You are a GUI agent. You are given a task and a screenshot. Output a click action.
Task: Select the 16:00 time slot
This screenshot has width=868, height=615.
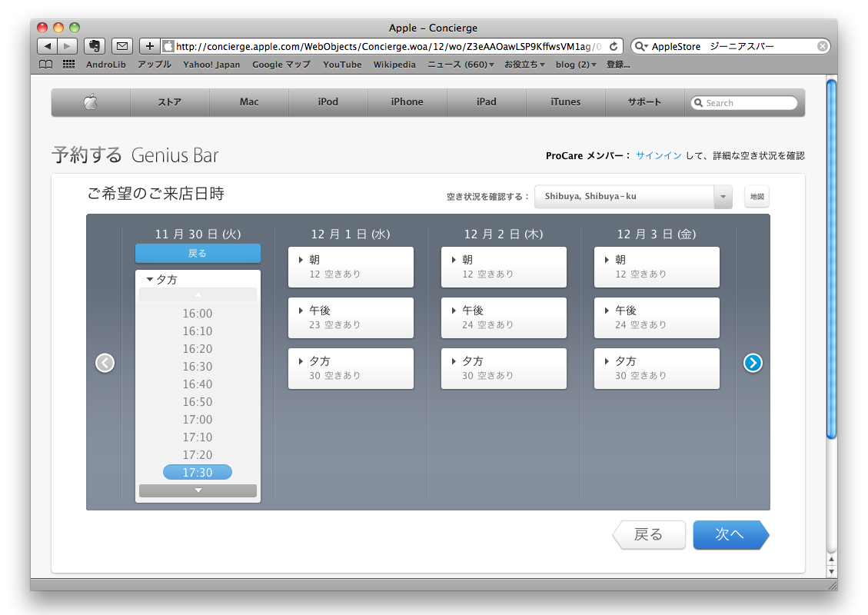(198, 314)
